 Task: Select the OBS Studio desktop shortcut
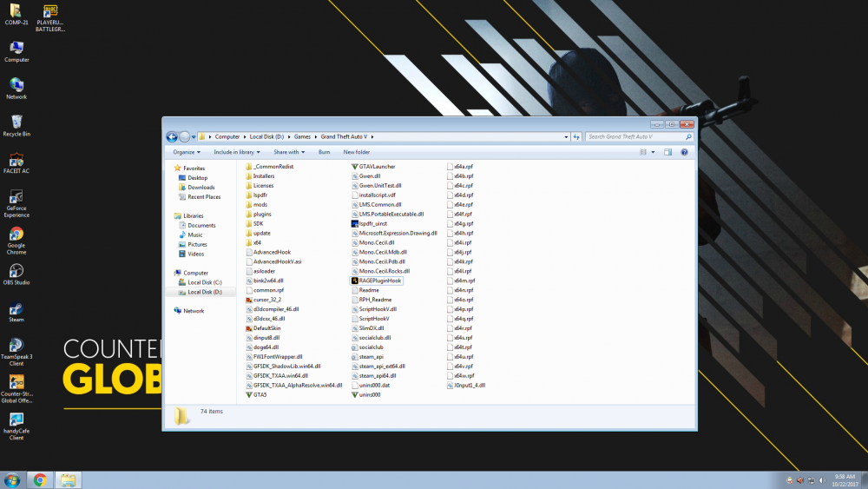click(x=16, y=274)
